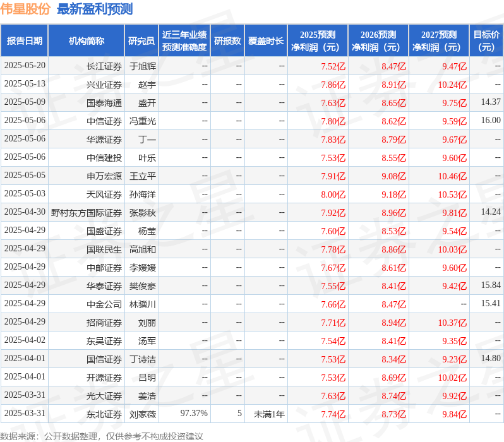Click target price 14.37
Screen dimensions: 504x442
coord(491,102)
